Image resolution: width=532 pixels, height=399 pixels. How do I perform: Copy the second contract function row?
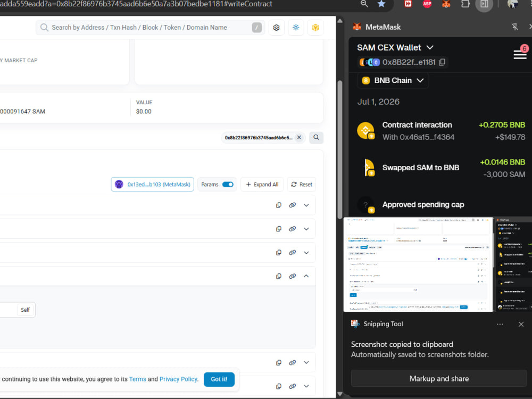(x=279, y=229)
